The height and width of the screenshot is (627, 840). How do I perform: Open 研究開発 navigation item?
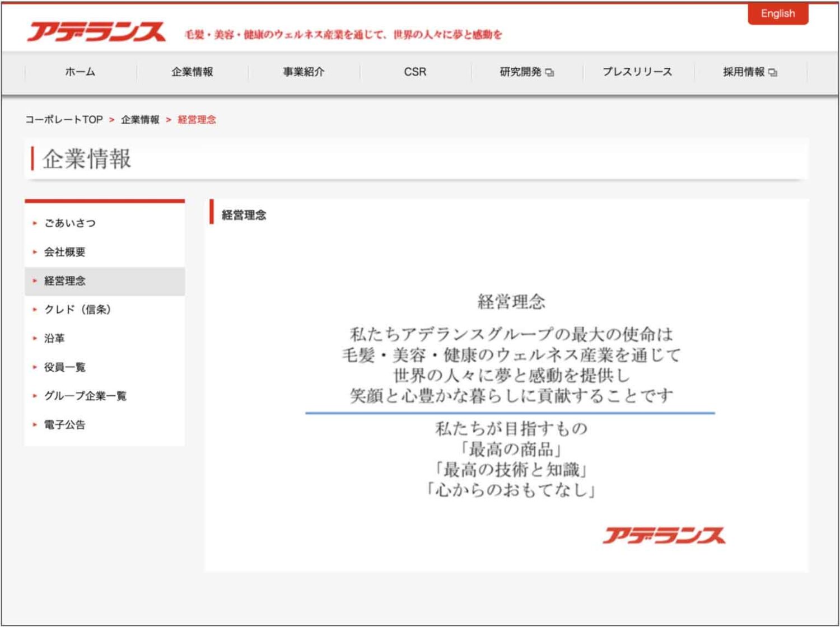click(x=520, y=72)
